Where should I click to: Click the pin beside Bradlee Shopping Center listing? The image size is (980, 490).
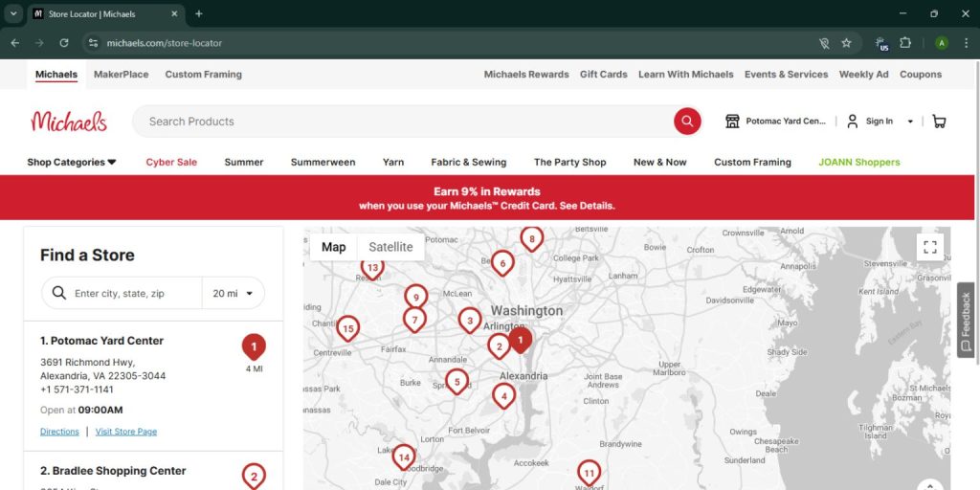[254, 478]
